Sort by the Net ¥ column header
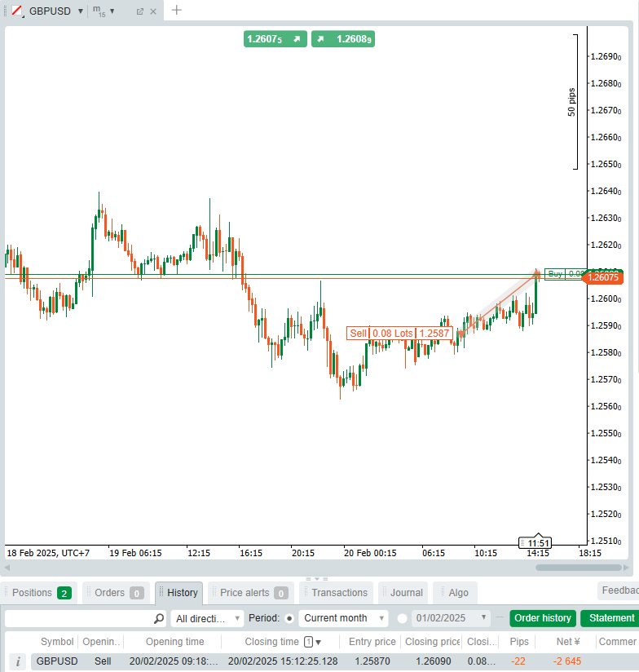The image size is (639, 672). pyautogui.click(x=568, y=642)
